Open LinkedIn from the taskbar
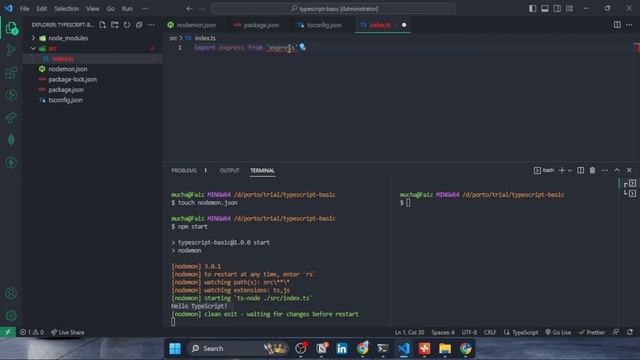 [342, 348]
